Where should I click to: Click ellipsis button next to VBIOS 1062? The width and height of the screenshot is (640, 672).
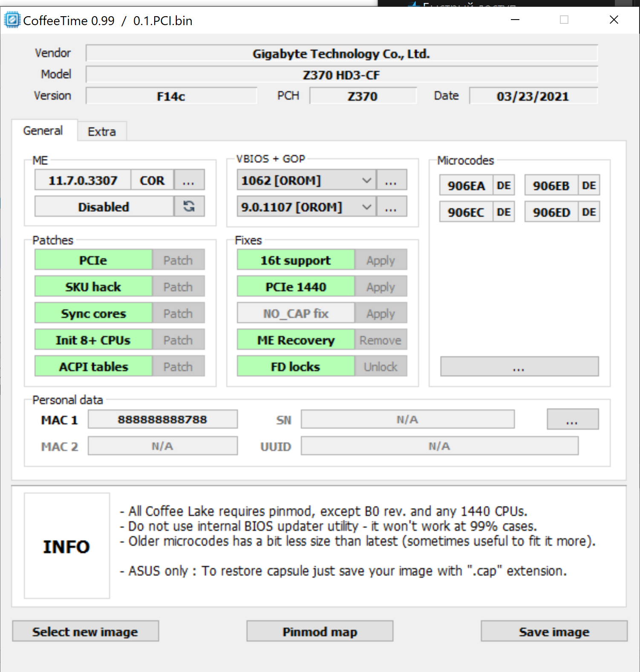[391, 180]
